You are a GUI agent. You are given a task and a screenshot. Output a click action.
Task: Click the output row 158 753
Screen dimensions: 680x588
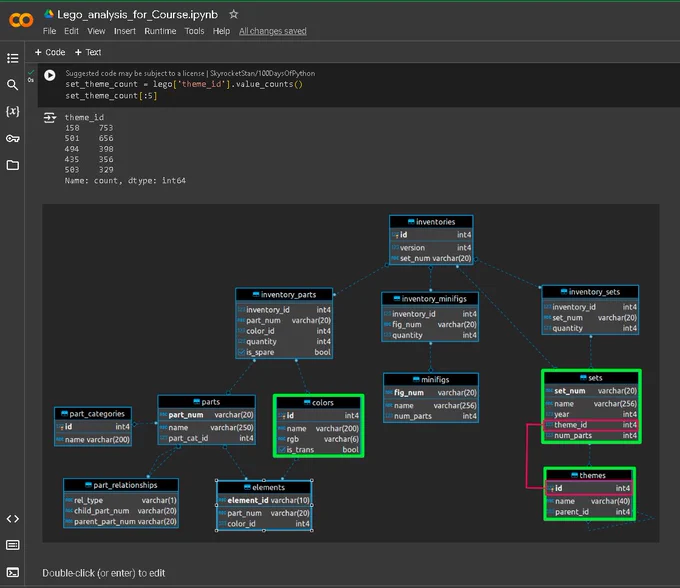click(x=89, y=128)
